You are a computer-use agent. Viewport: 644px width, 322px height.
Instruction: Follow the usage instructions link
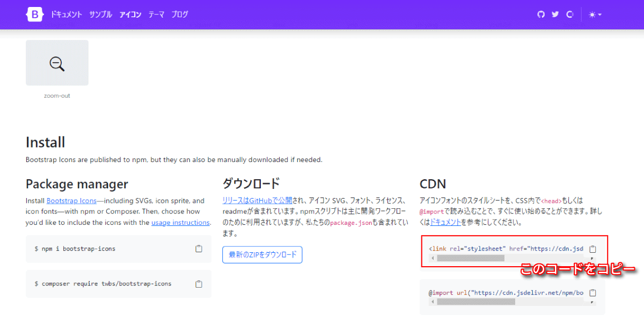tap(180, 222)
